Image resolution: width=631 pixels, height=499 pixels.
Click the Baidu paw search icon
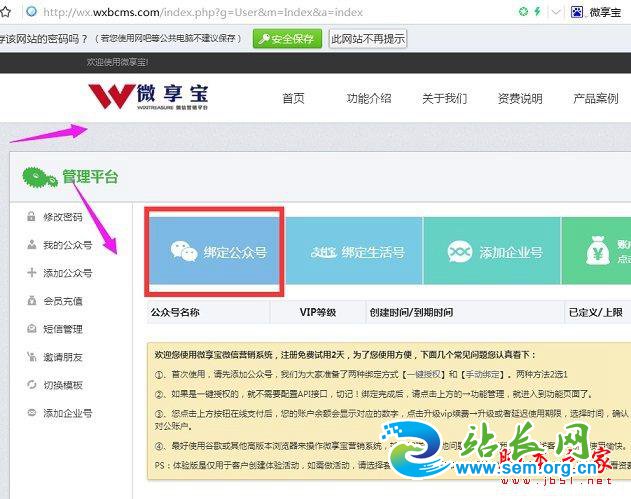pos(577,12)
